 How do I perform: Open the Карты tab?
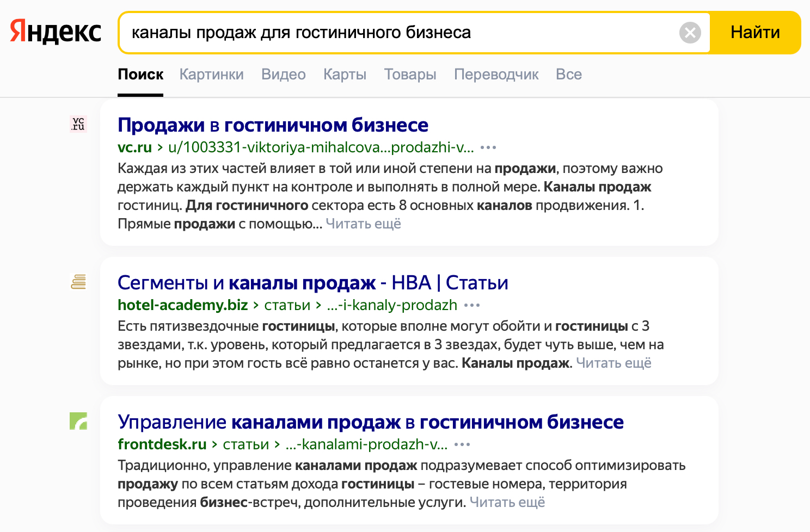point(345,75)
